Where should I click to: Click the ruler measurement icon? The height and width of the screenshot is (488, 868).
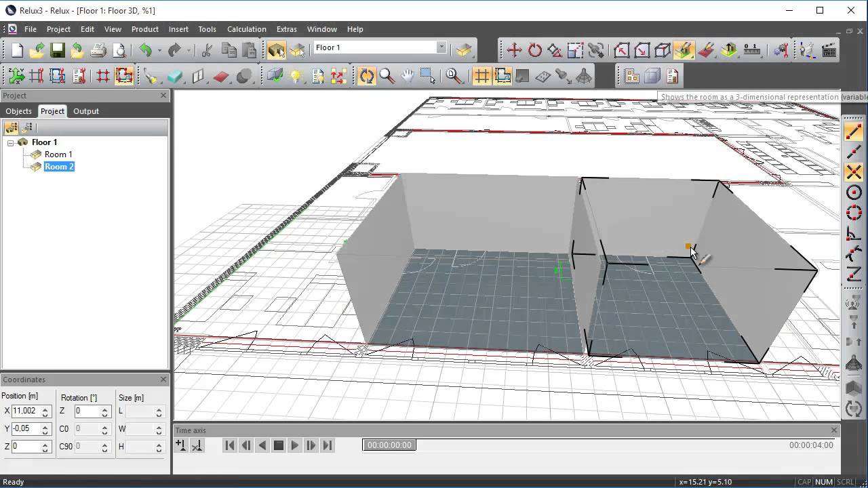(751, 50)
